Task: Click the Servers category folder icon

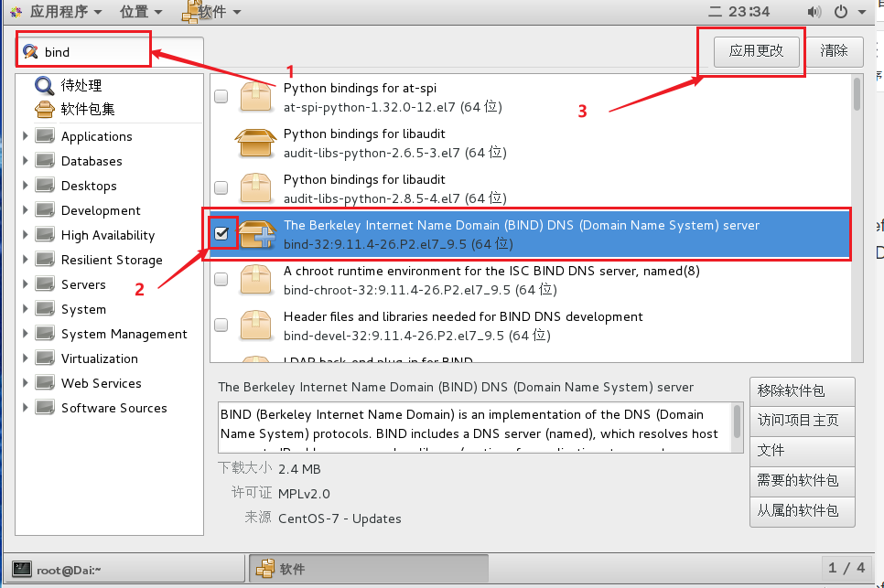Action: point(45,283)
